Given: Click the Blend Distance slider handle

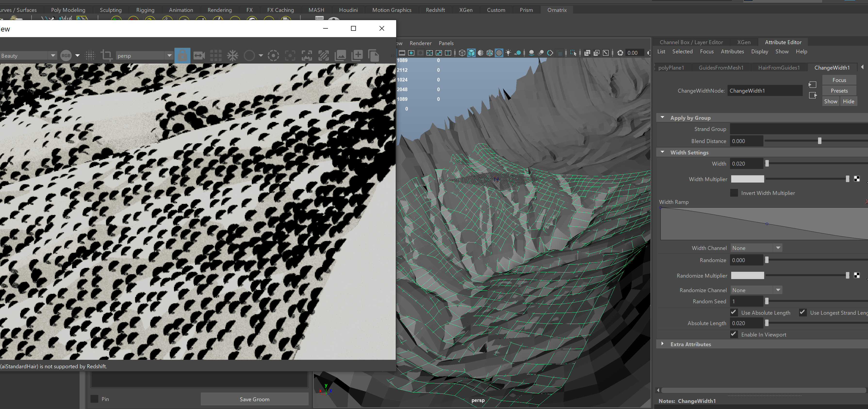Looking at the screenshot, I should 819,141.
